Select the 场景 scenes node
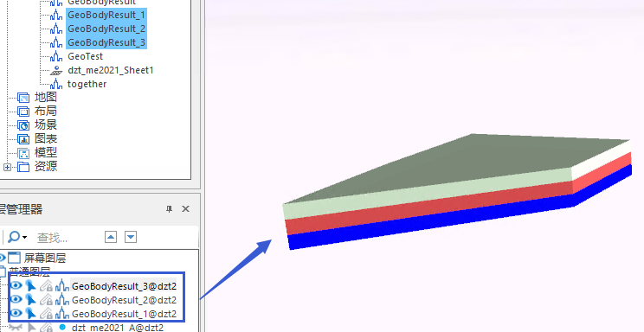 [x=46, y=124]
